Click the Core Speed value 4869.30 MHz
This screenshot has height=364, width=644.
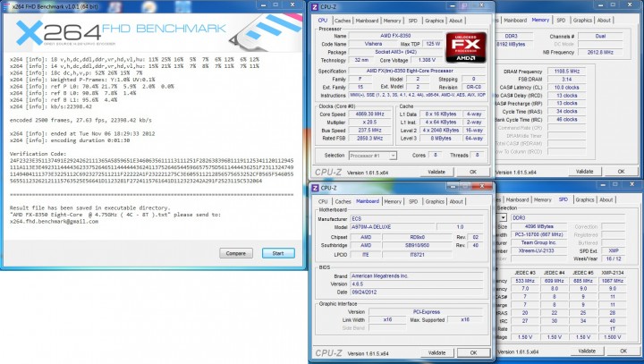[x=370, y=114]
